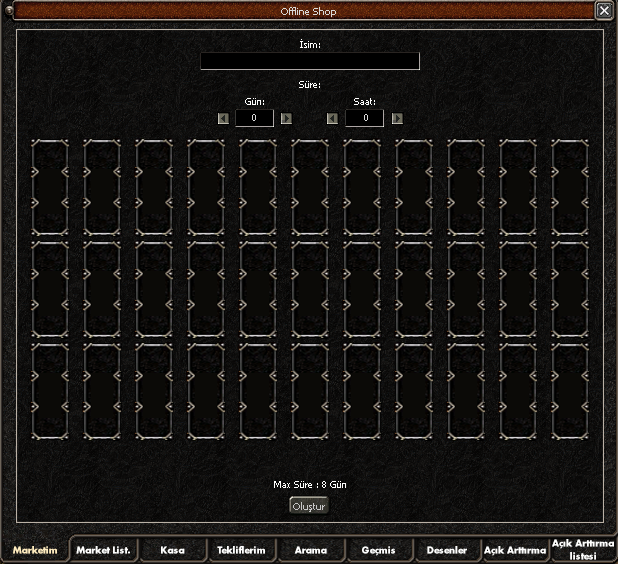
Task: Select the Arama tab
Action: [x=310, y=550]
